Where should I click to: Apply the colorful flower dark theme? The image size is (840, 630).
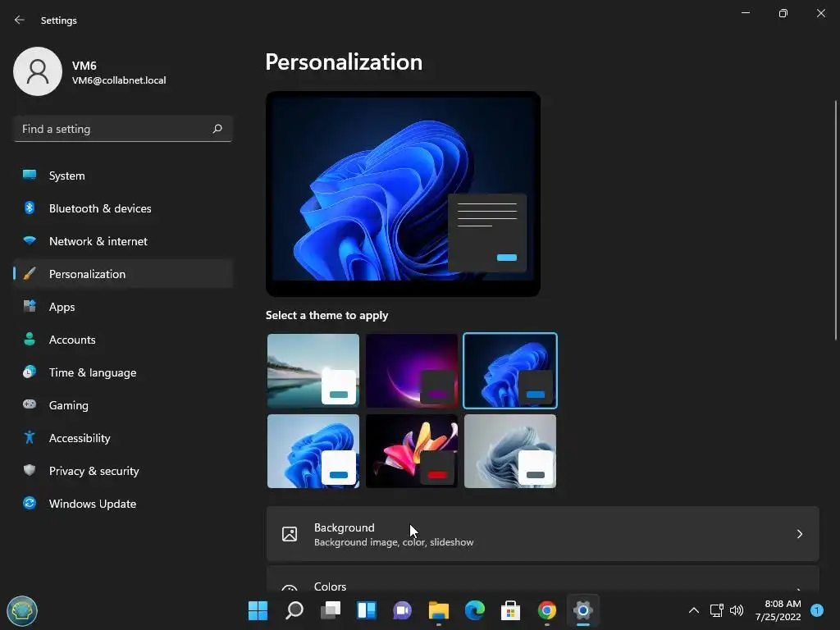(x=412, y=451)
